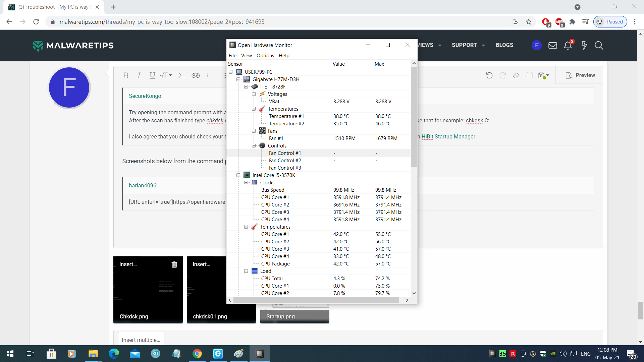Open the View menu in Hardware Monitor

(246, 56)
